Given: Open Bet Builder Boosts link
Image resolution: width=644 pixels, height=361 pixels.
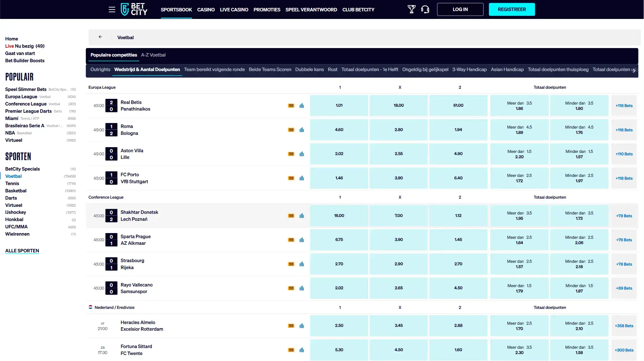Looking at the screenshot, I should click(25, 61).
